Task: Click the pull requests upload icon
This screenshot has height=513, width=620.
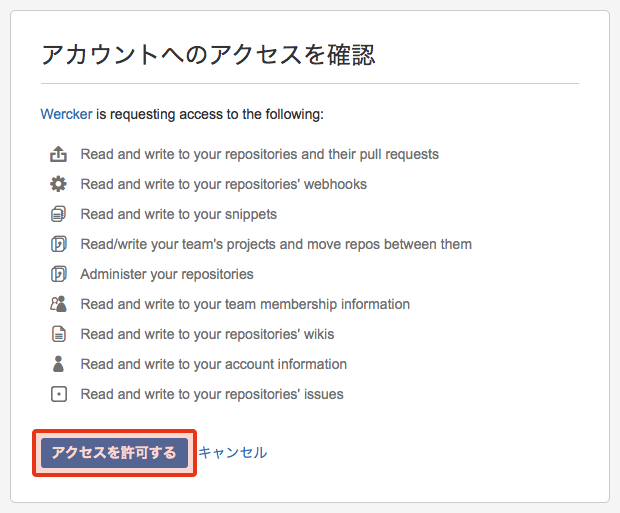Action: pyautogui.click(x=58, y=154)
